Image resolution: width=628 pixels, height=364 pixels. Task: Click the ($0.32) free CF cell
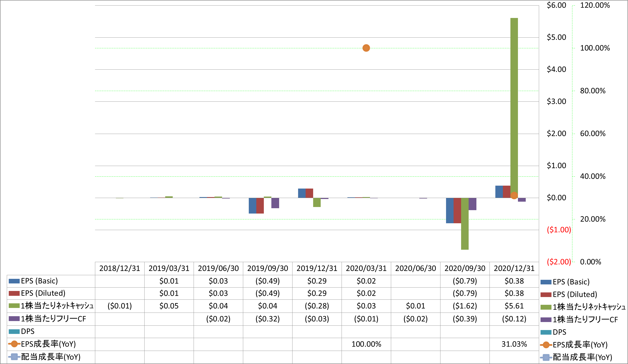tap(268, 319)
